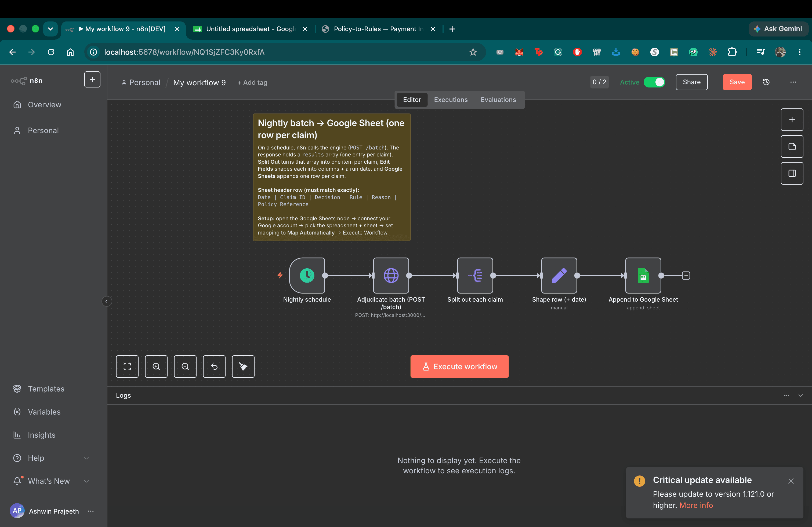Open the Shape row (+ date) node
Screen dimensions: 812x527
(x=559, y=275)
